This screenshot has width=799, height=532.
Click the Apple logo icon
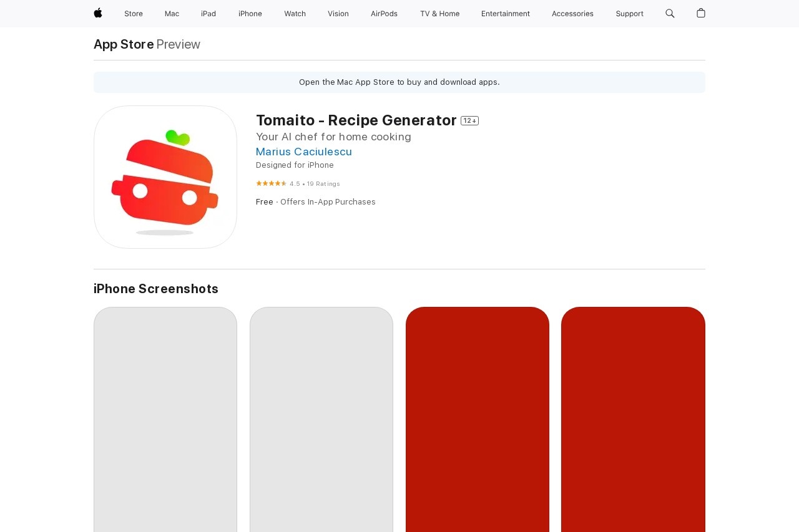[x=98, y=13]
